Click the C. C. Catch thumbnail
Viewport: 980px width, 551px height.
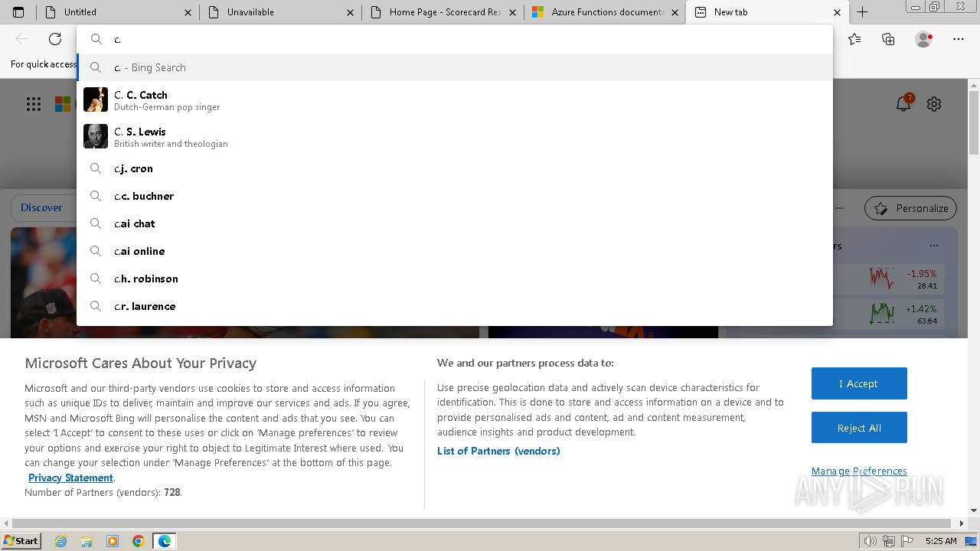(x=96, y=99)
